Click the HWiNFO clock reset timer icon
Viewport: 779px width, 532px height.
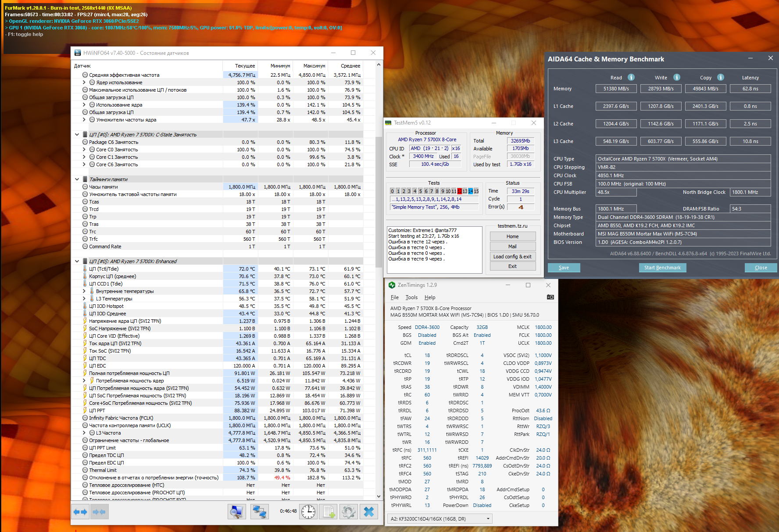[x=308, y=512]
